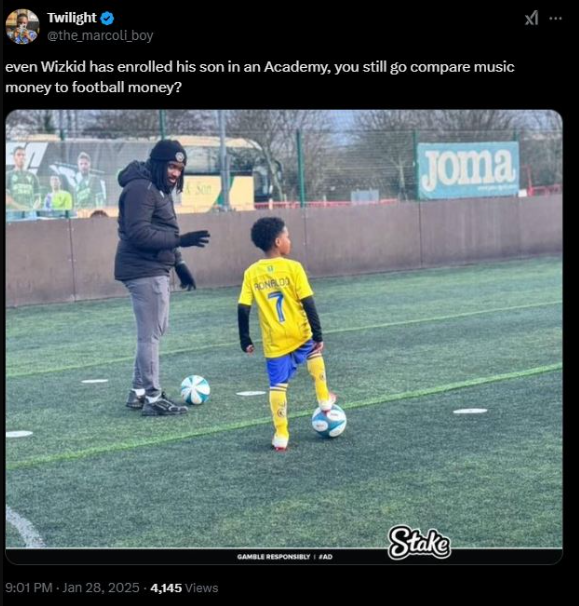Click the blue verified badge
Image resolution: width=579 pixels, height=606 pixels.
(x=107, y=18)
